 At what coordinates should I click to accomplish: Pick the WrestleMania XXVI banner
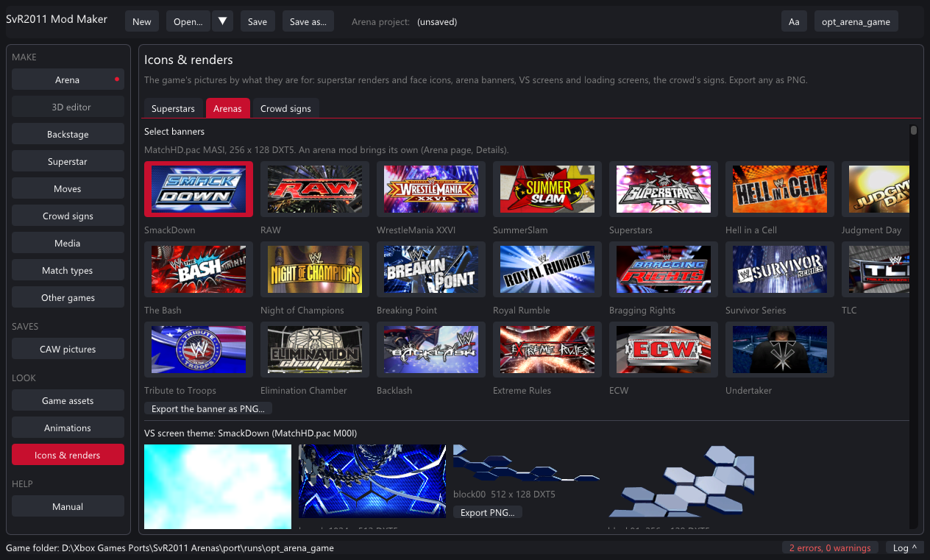[x=431, y=189]
